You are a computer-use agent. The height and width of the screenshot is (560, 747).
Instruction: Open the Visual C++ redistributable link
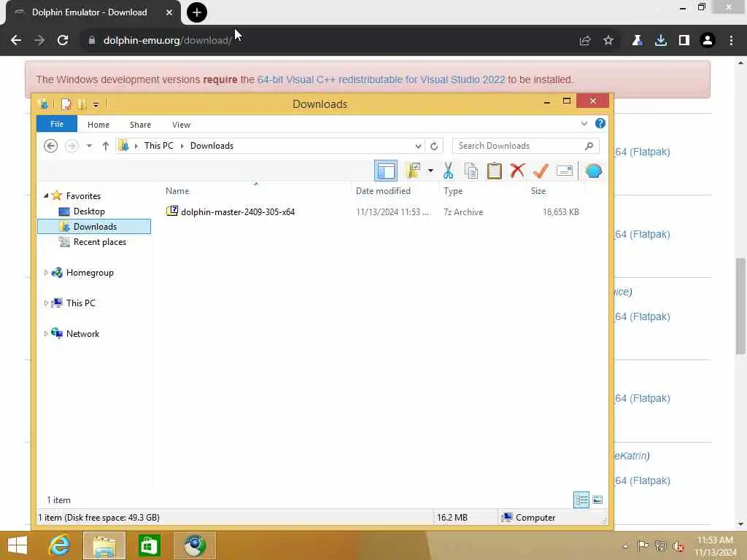[381, 79]
